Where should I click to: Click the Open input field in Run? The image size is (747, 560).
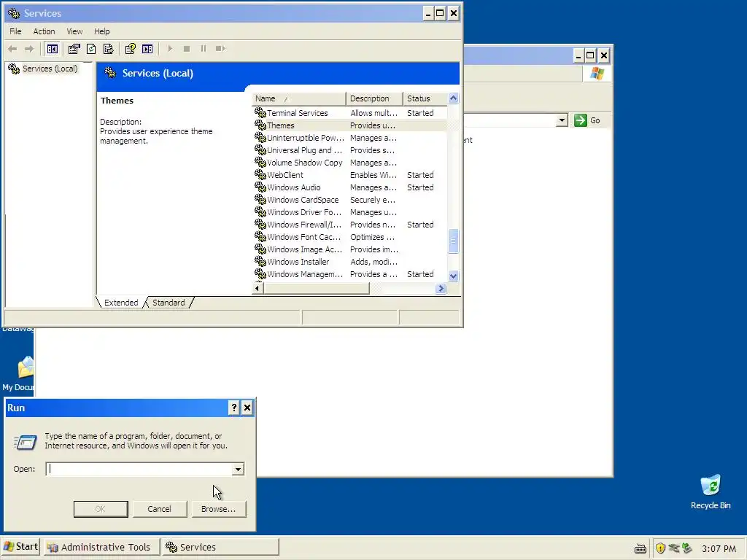pos(139,469)
